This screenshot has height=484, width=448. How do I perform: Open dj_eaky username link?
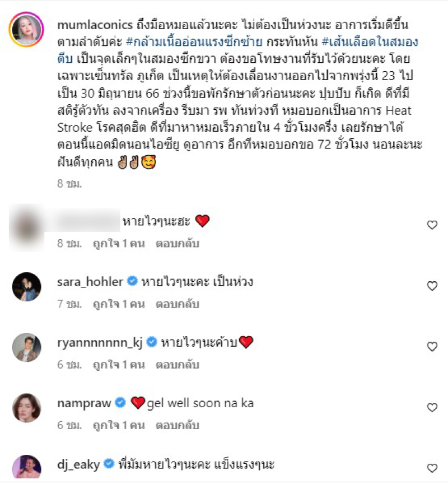tap(78, 464)
